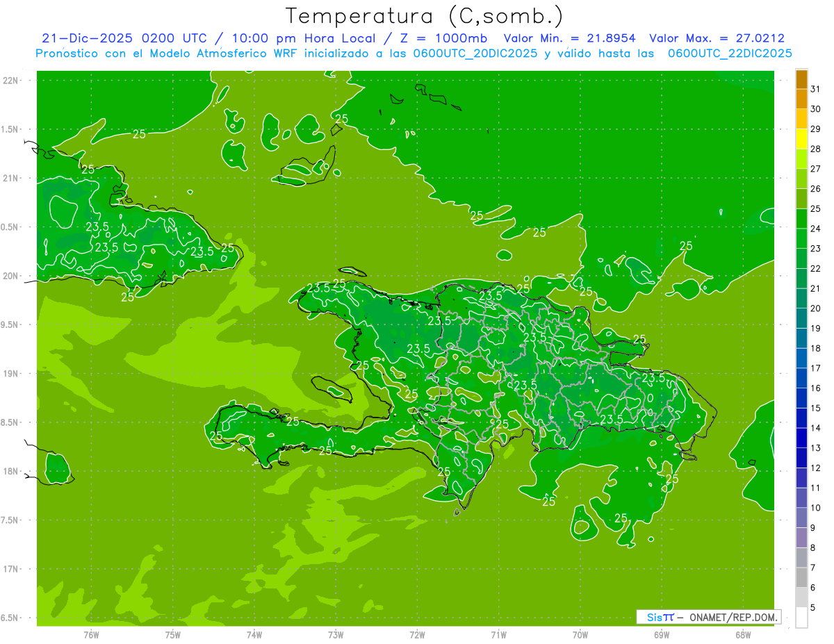Click the legend value 9

pyautogui.click(x=813, y=528)
